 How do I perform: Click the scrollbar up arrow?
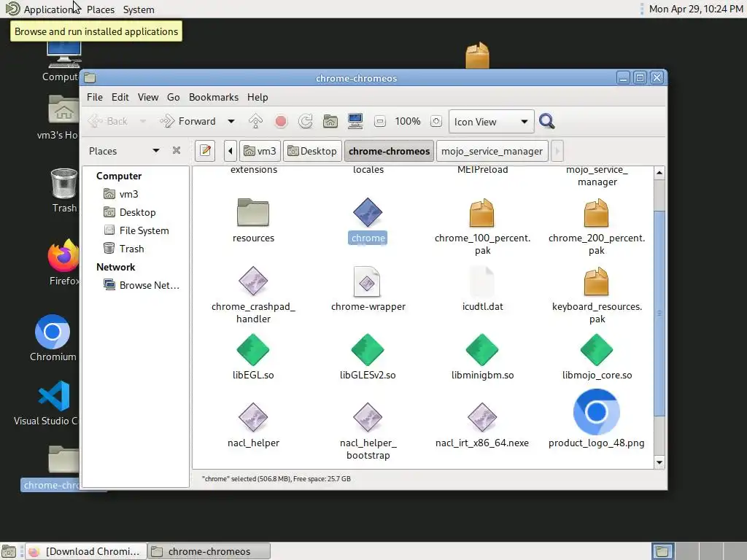tap(659, 172)
